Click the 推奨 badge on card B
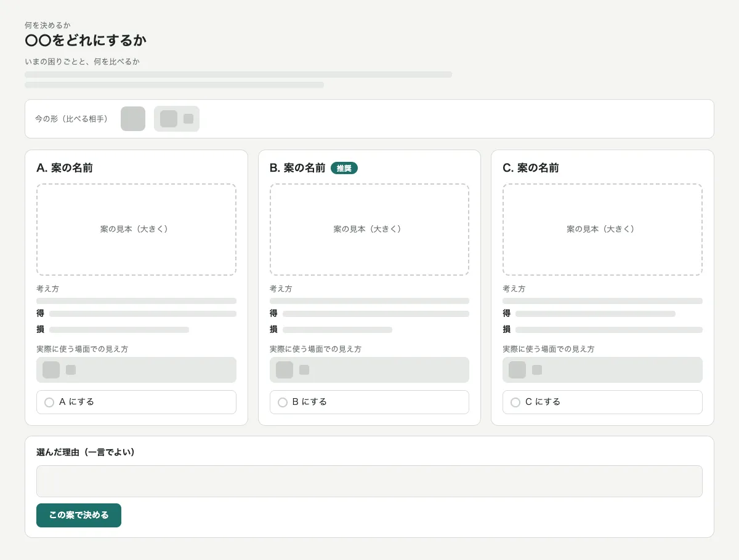Screen dimensions: 739x560 [344, 168]
